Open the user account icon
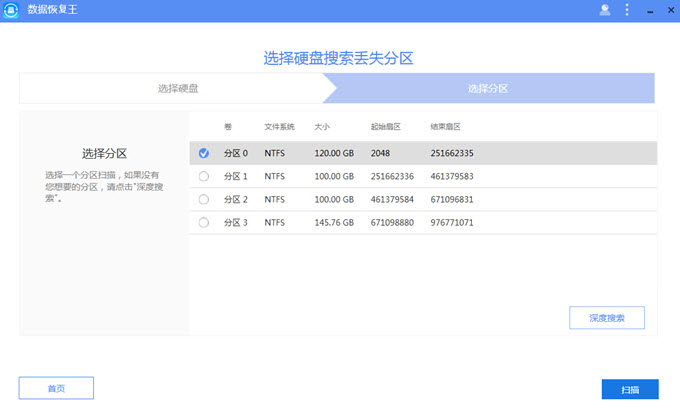Viewport: 680px width, 418px height. [604, 10]
